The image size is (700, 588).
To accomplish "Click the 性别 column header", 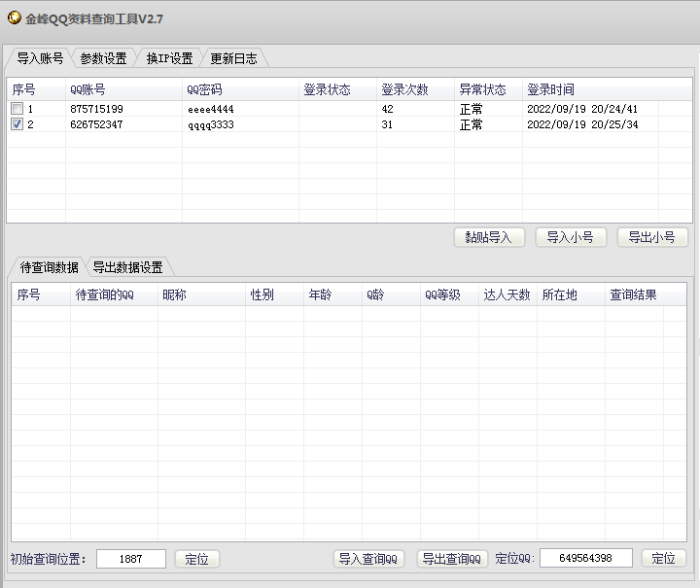I will (x=274, y=294).
